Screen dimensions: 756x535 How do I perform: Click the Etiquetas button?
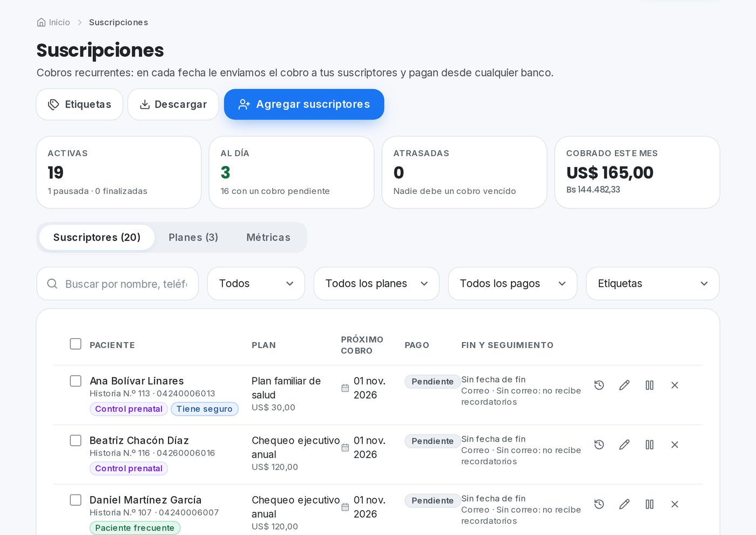click(x=79, y=104)
